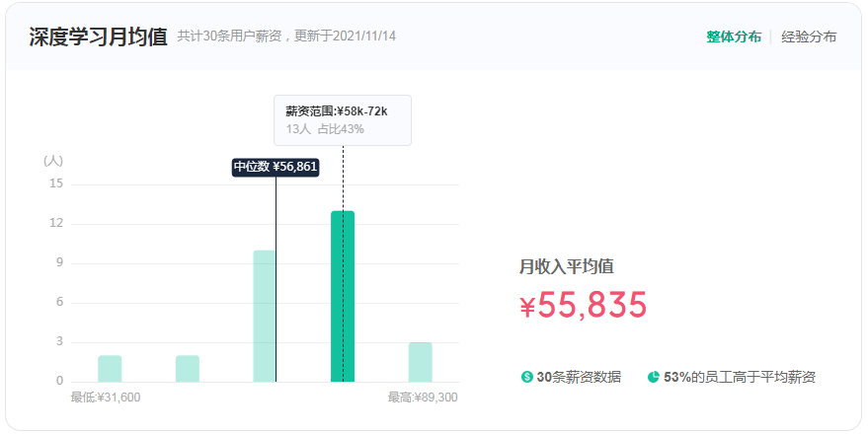
Task: Click the bar above 最低:¥31,600
Action: [110, 369]
